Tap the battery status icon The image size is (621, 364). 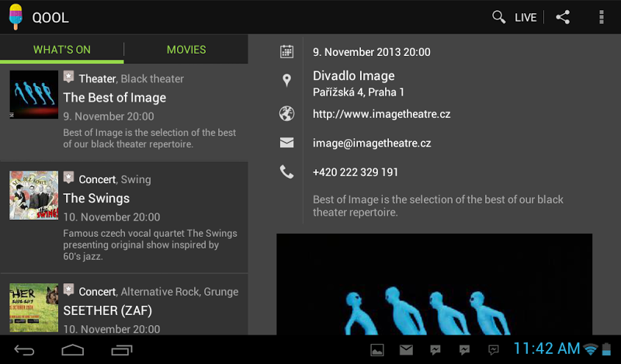[606, 349]
